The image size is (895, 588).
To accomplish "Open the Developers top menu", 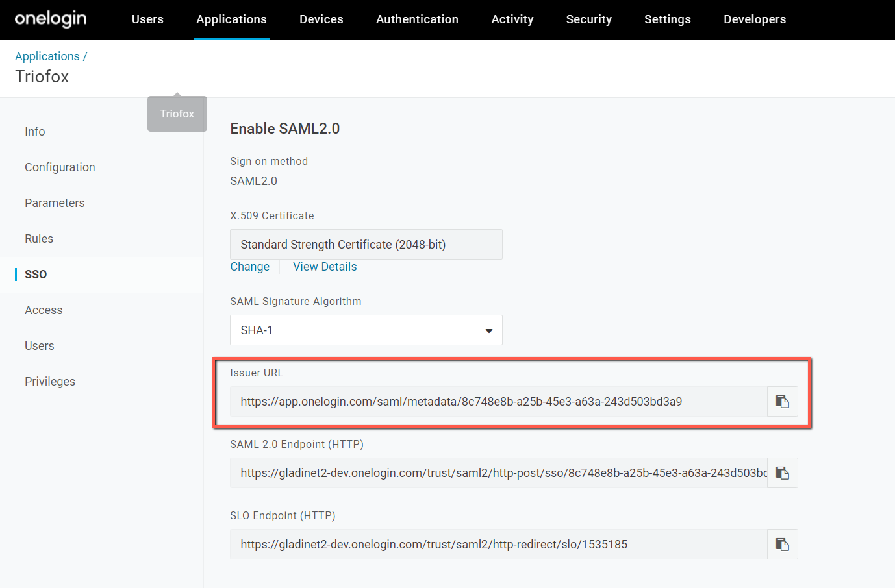I will [x=755, y=19].
